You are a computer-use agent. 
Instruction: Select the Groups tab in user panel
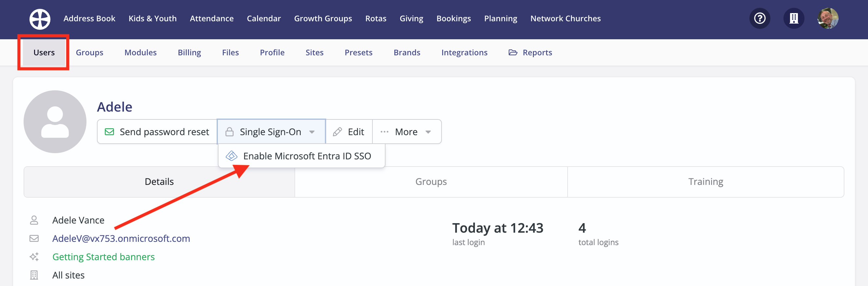[431, 182]
